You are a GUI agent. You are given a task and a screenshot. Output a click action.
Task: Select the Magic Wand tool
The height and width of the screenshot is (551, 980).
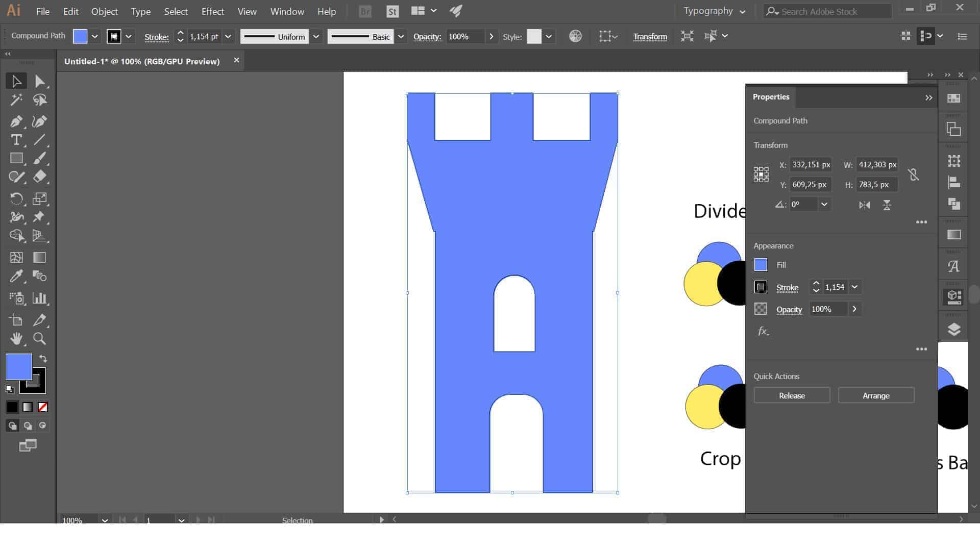click(16, 100)
